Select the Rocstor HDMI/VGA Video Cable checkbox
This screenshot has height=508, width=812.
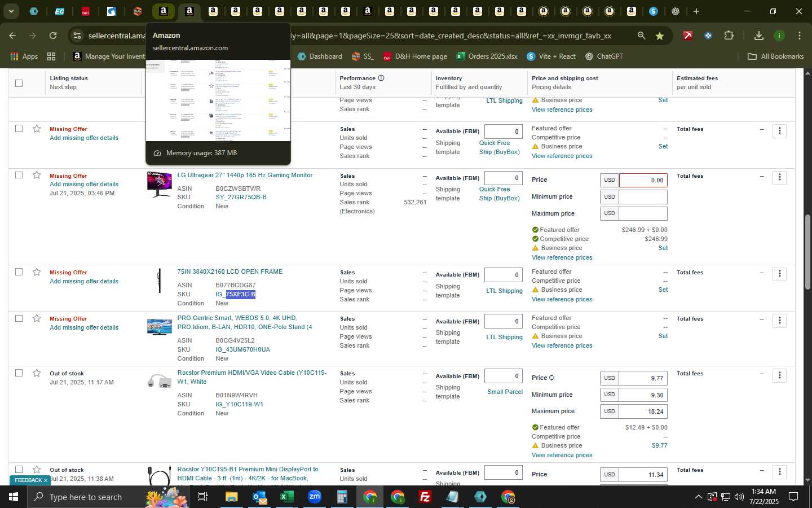19,373
